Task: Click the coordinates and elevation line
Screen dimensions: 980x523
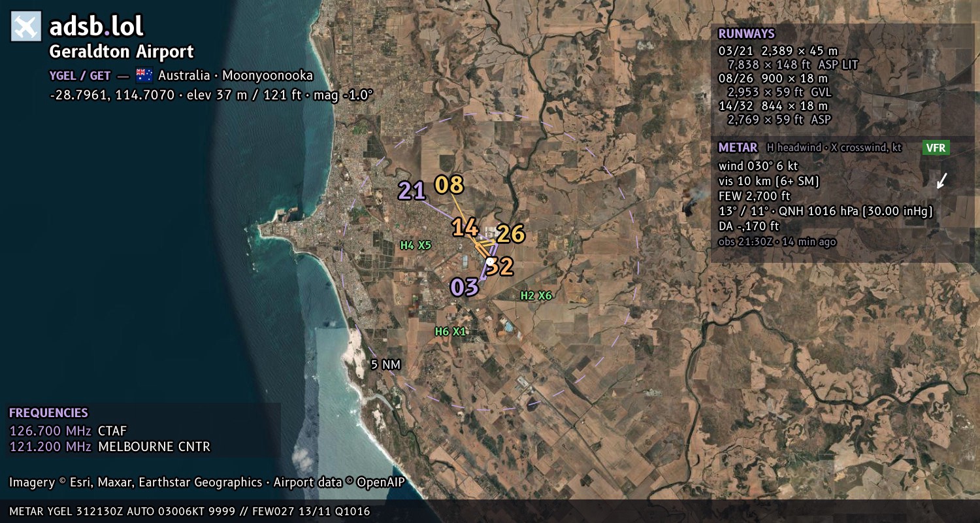Action: coord(211,95)
